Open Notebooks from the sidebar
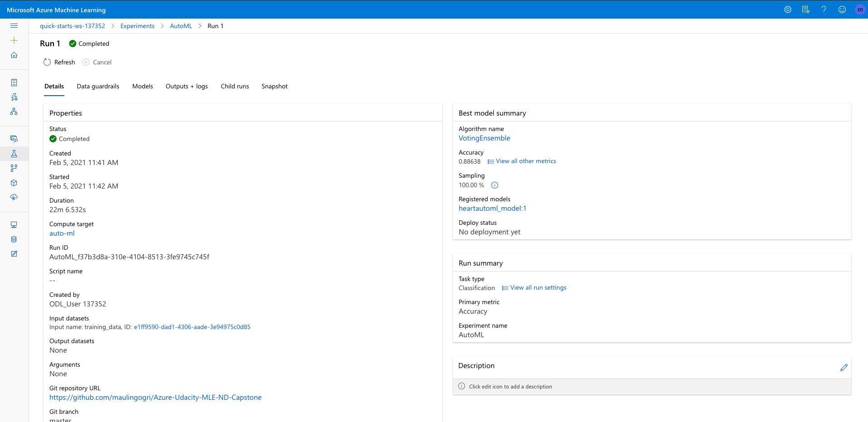 point(14,82)
